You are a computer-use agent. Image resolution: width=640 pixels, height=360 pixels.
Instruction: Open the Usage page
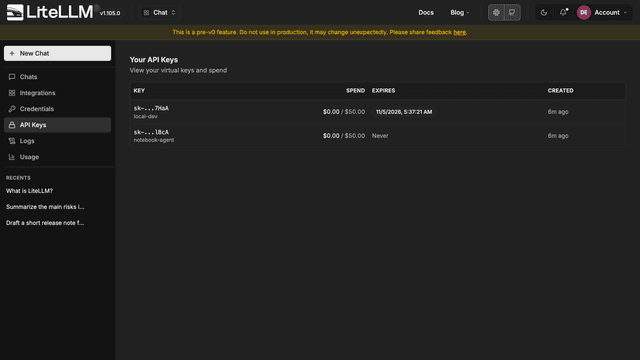point(58,157)
